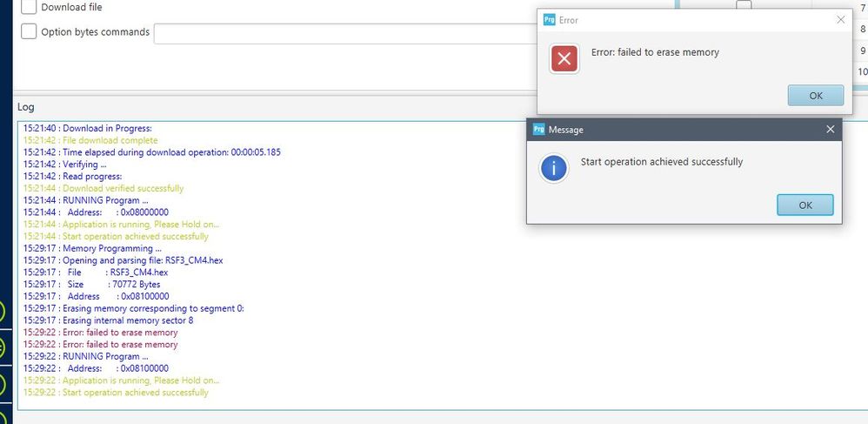Select log line 'Read progress:'

pyautogui.click(x=72, y=176)
